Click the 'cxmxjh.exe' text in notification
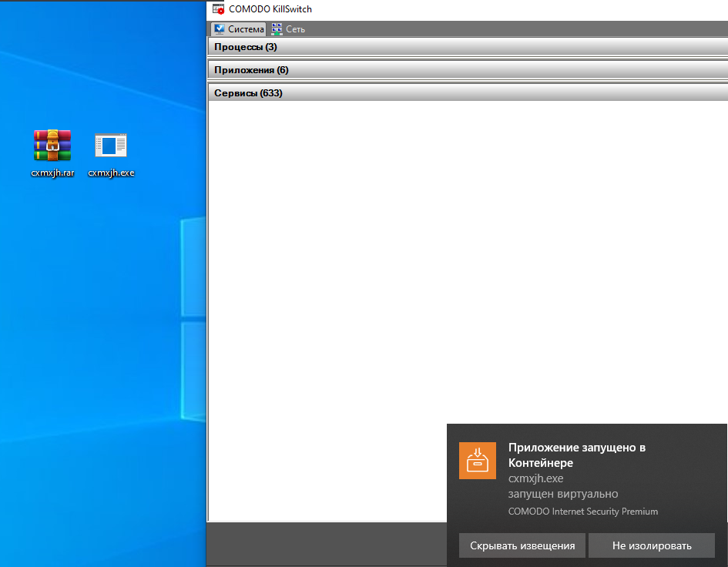 (535, 478)
